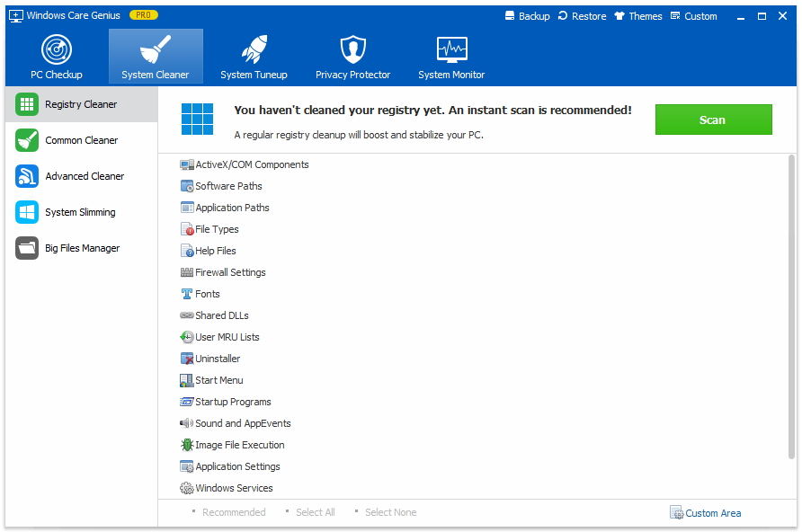802x532 pixels.
Task: Click the Start Menu icon
Action: [x=187, y=380]
